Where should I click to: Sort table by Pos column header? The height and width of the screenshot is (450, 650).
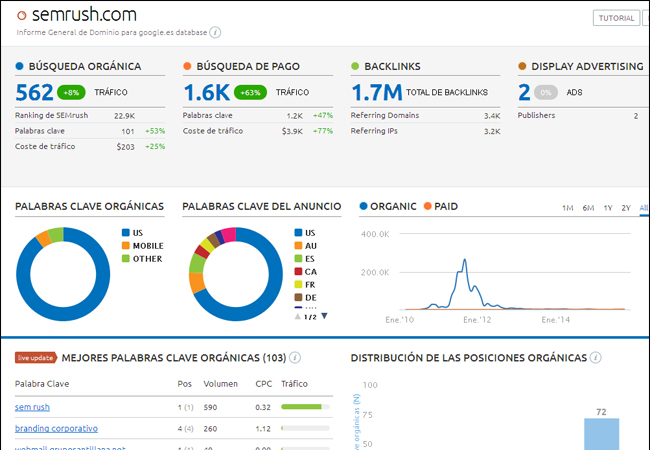click(x=184, y=384)
